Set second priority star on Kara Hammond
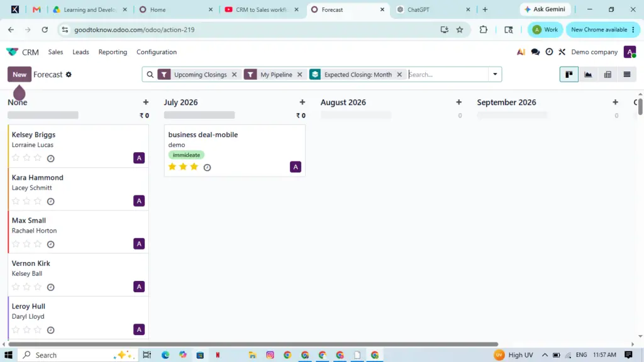The width and height of the screenshot is (644, 362). coord(26,200)
